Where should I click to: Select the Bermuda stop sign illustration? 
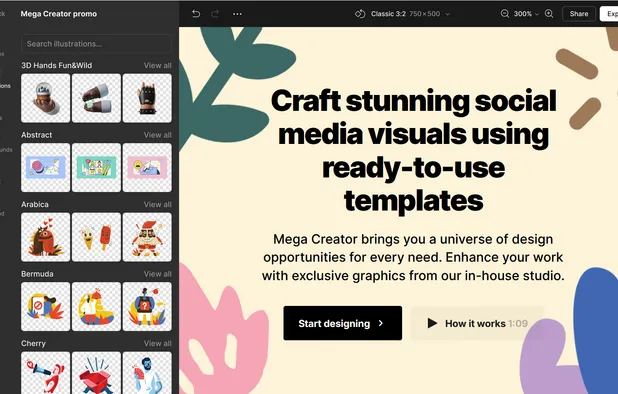46,307
